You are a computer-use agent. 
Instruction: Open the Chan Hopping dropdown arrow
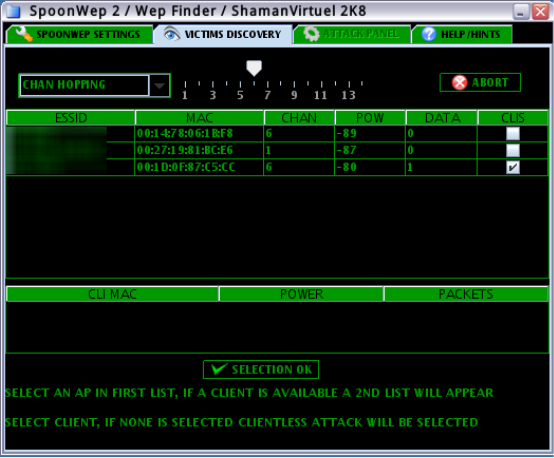(x=160, y=85)
